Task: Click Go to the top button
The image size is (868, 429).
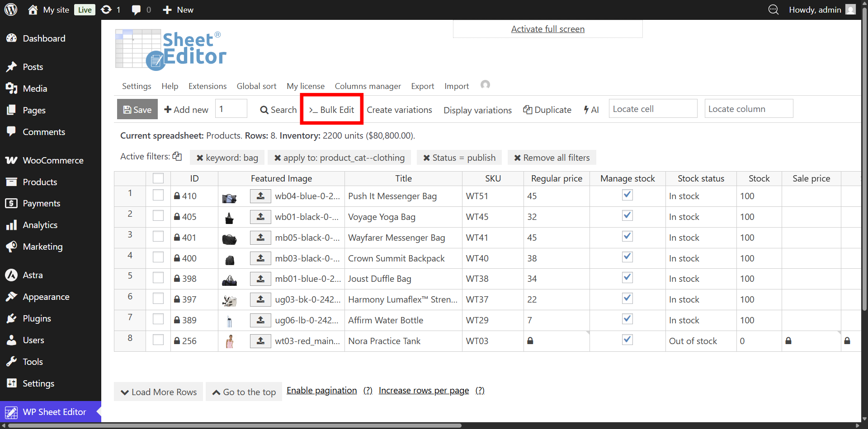Action: [x=244, y=392]
